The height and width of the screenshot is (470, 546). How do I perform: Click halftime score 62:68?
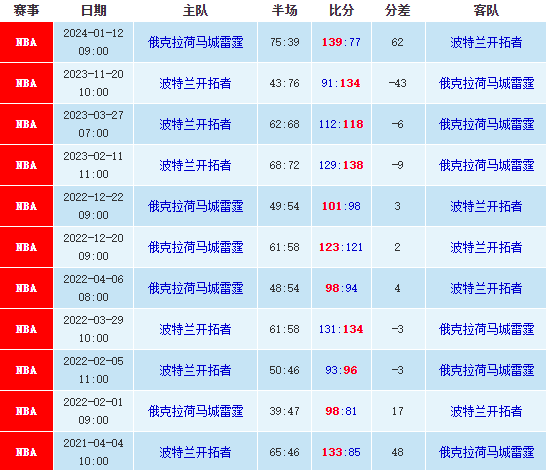[x=284, y=124]
